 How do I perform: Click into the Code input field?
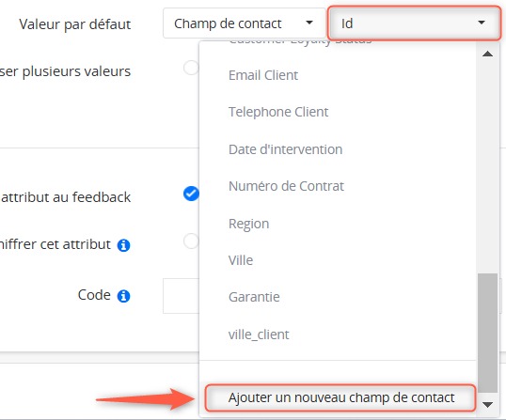(x=181, y=296)
